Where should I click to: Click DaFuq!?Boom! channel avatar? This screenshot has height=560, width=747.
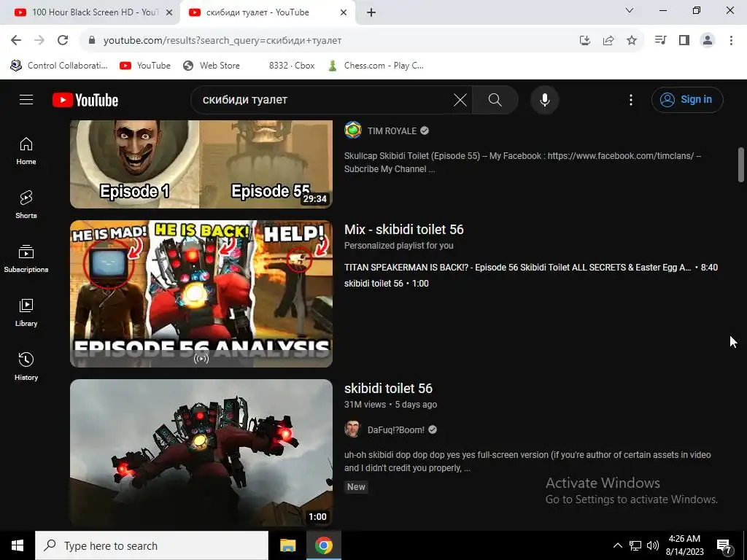click(x=353, y=429)
